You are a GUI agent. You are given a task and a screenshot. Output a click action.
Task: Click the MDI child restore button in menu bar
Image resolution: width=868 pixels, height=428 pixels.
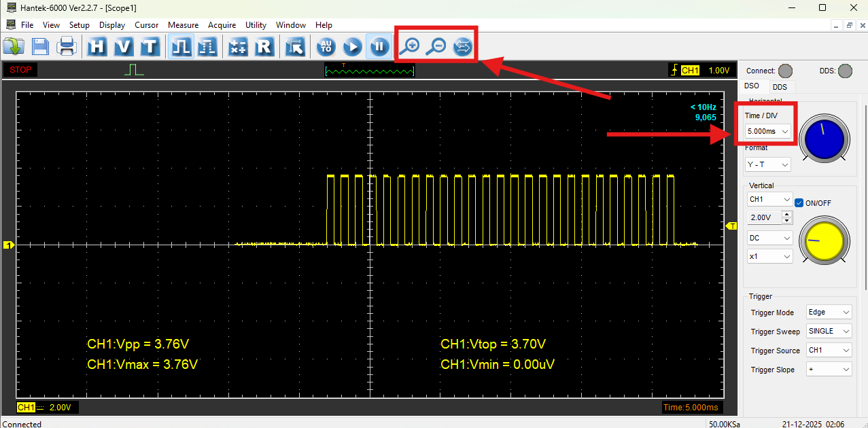[849, 25]
